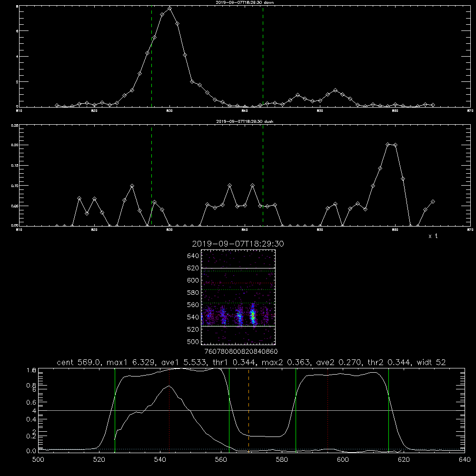Viewport: 476px width, 476px height.
Task: Click the upper solid white line in the spectrogram
Action: pyautogui.click(x=238, y=268)
